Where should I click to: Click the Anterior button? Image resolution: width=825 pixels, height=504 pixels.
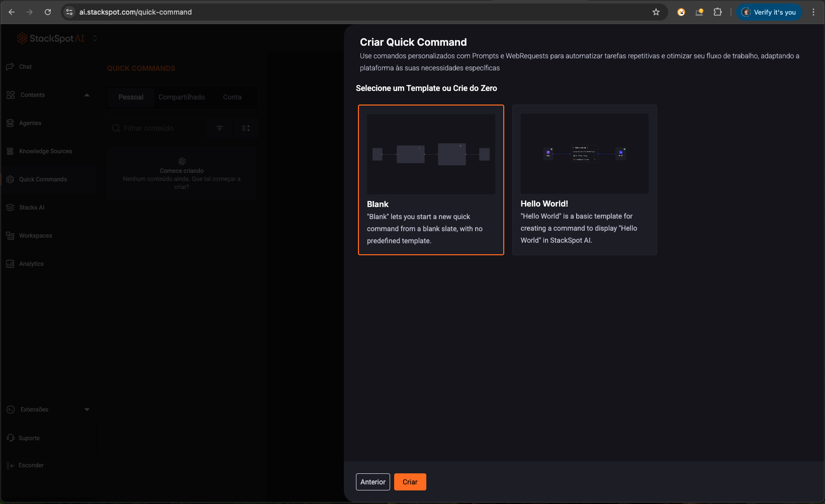coord(373,482)
